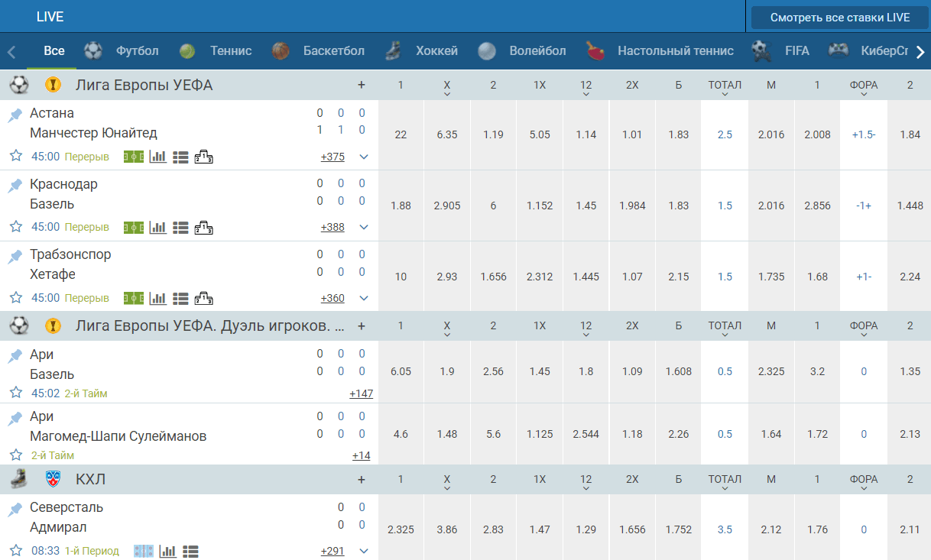This screenshot has width=931, height=560.
Task: Show bar chart statistics for Астана match
Action: click(x=158, y=157)
